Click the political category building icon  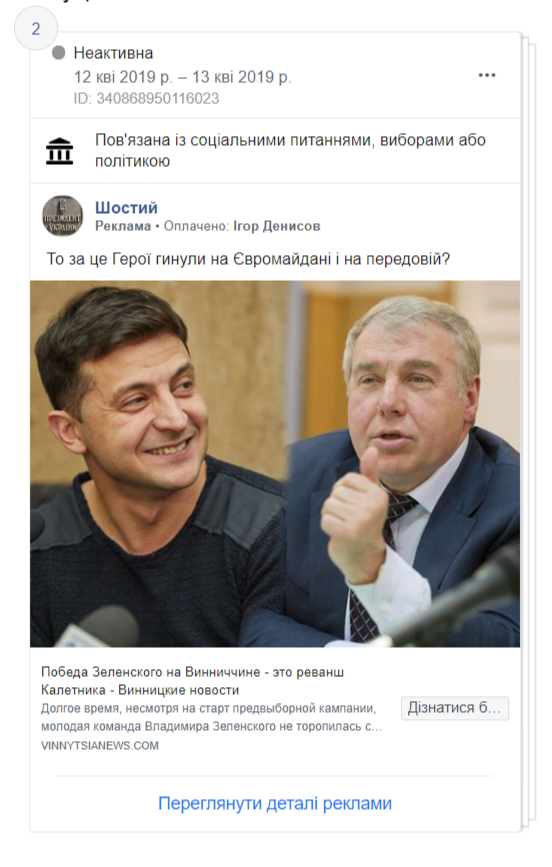pyautogui.click(x=59, y=151)
